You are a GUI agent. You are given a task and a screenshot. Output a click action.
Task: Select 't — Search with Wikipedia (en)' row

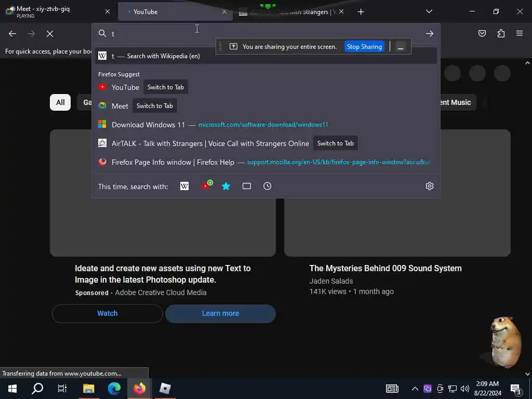(x=265, y=56)
